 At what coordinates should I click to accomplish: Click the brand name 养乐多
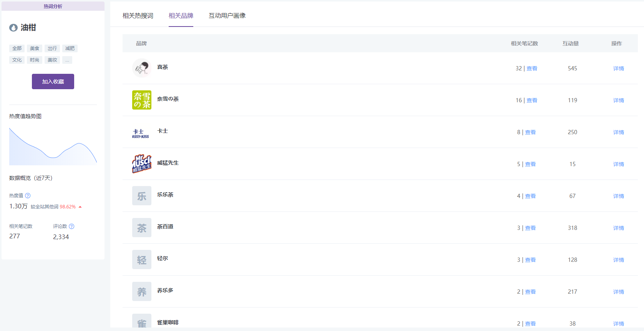[165, 290]
